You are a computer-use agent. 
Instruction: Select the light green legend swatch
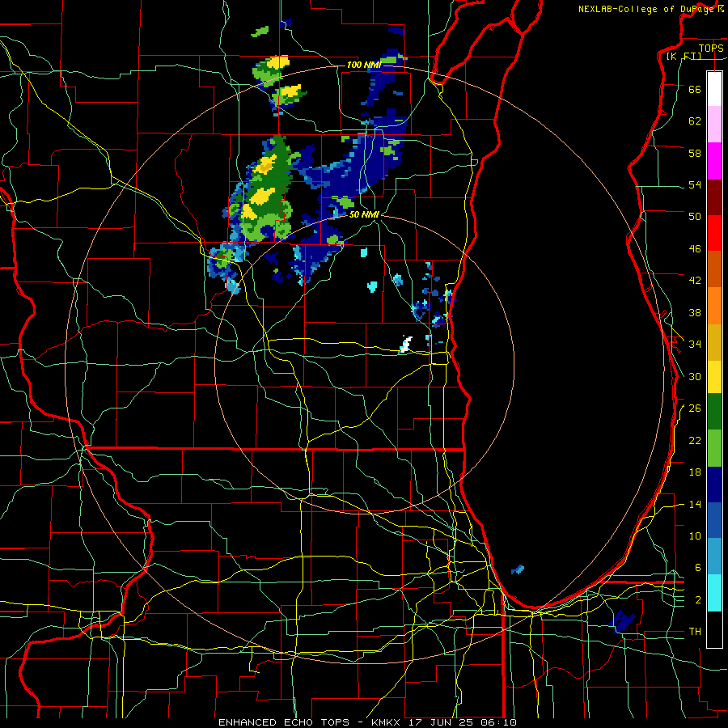click(x=714, y=448)
